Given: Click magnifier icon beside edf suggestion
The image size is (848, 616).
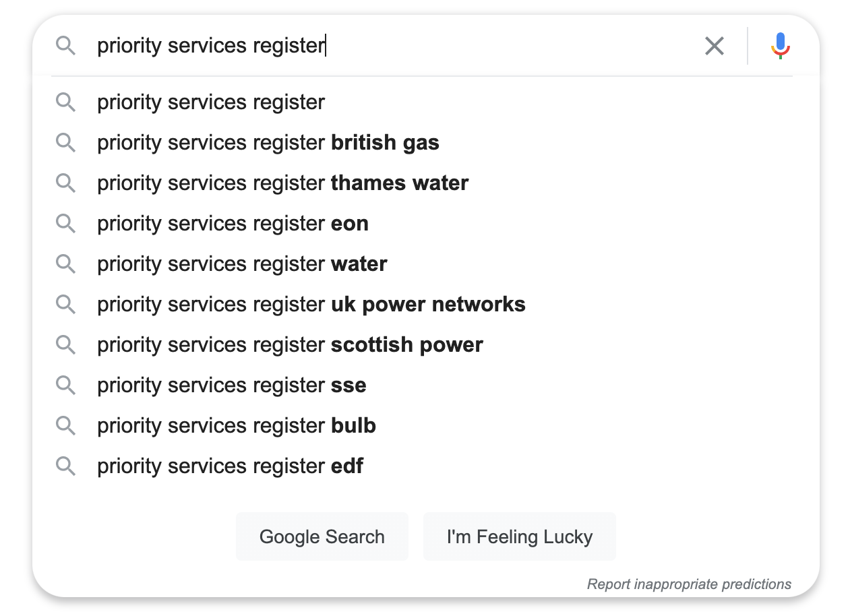Looking at the screenshot, I should click(65, 466).
